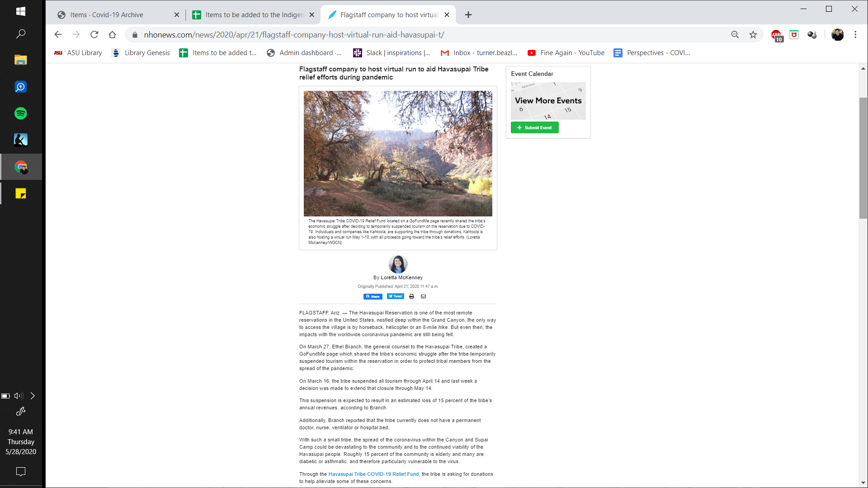Open Chrome three-dot menu
Viewport: 868px width, 488px height.
click(x=855, y=35)
